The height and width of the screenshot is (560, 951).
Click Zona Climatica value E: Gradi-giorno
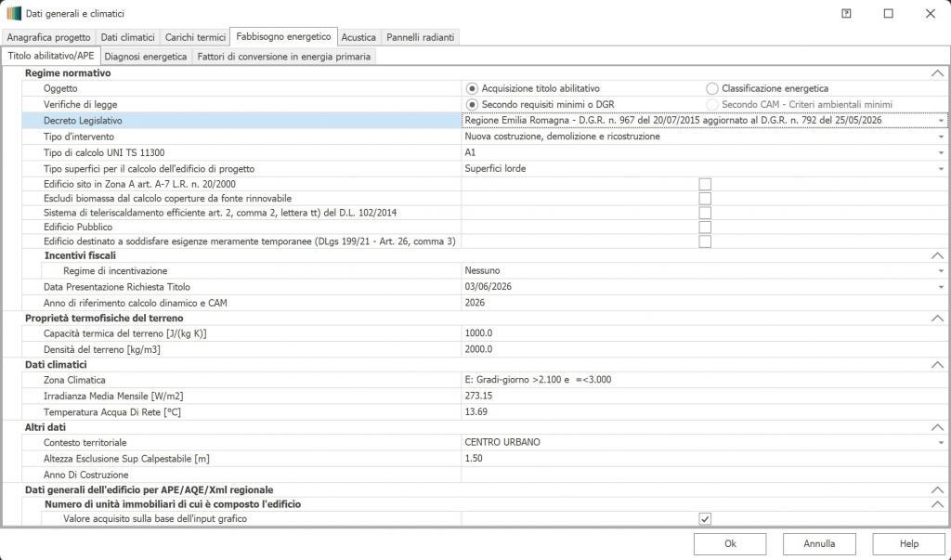pyautogui.click(x=704, y=380)
